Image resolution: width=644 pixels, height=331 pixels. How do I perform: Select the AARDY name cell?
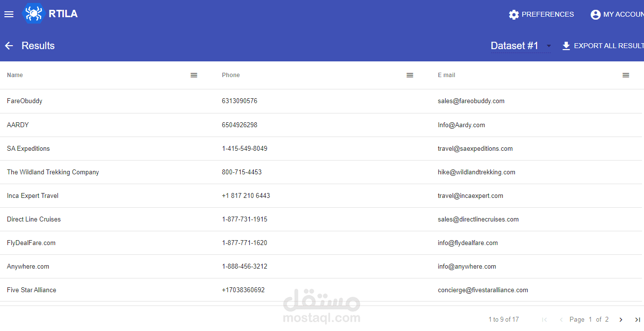tap(18, 125)
